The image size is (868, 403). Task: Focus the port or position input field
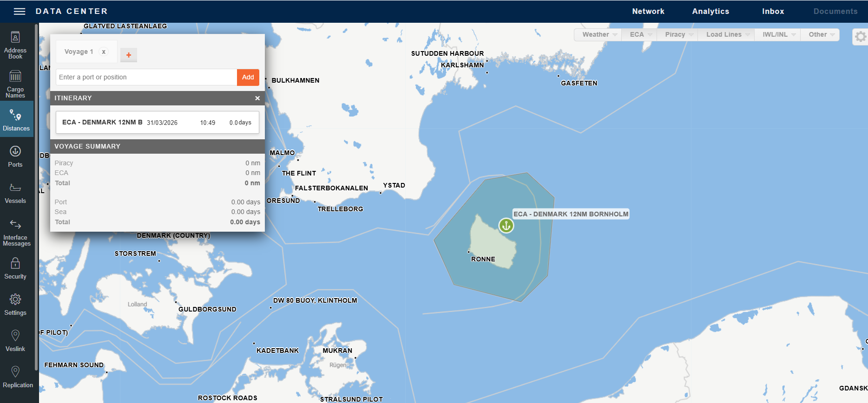tap(146, 77)
